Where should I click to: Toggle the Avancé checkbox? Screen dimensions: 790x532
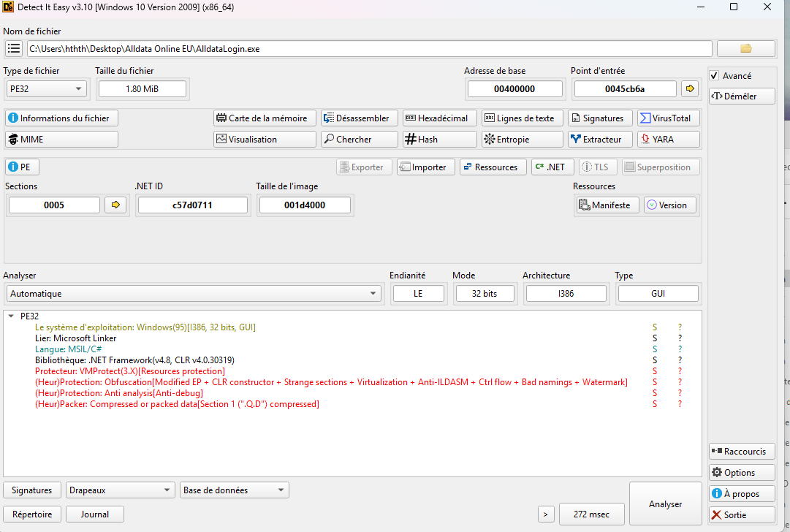coord(715,76)
